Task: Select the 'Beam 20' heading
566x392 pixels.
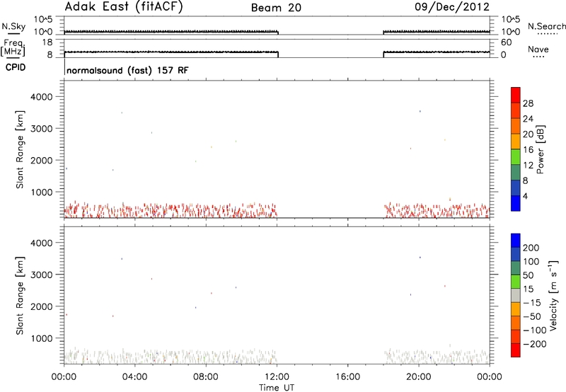Action: pos(276,8)
